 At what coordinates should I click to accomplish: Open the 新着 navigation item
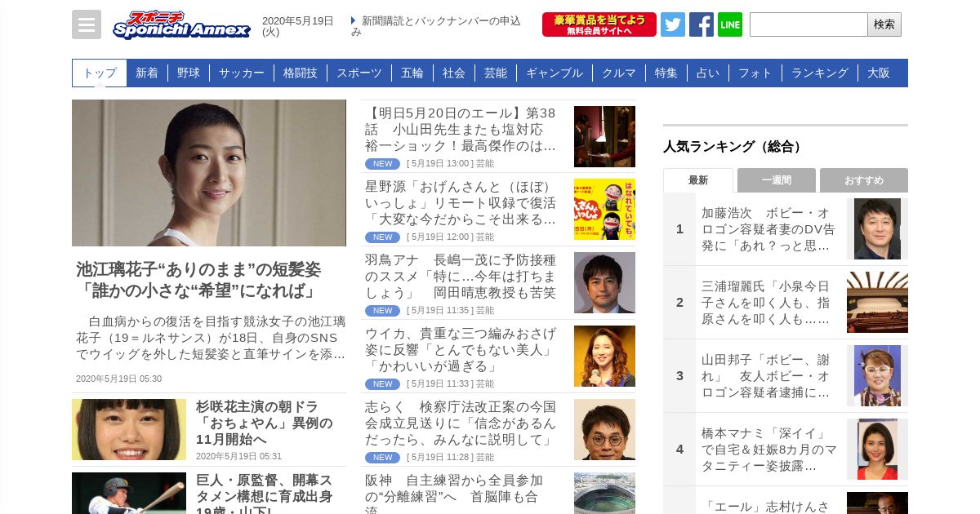[x=147, y=73]
